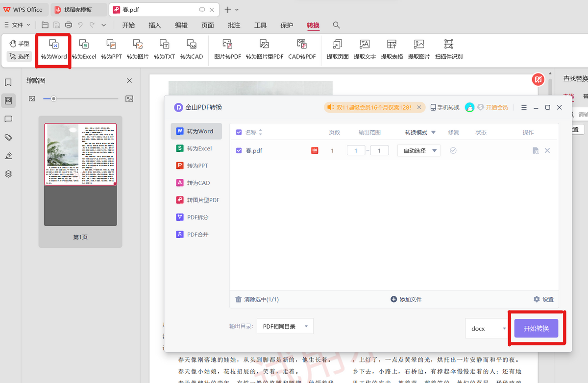Click the 开始转换 button
588x383 pixels.
coord(536,328)
